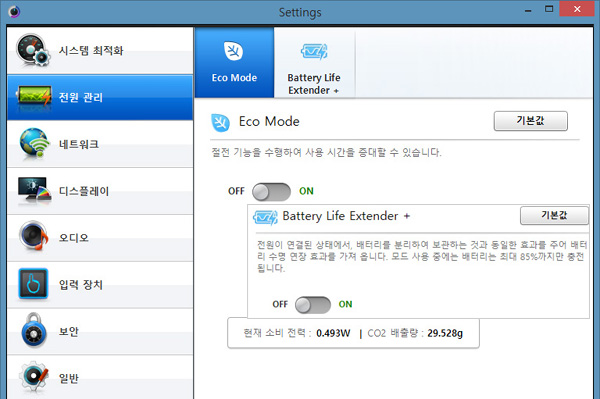600x399 pixels.
Task: Click Battery Life Extender ON label
Action: click(345, 304)
